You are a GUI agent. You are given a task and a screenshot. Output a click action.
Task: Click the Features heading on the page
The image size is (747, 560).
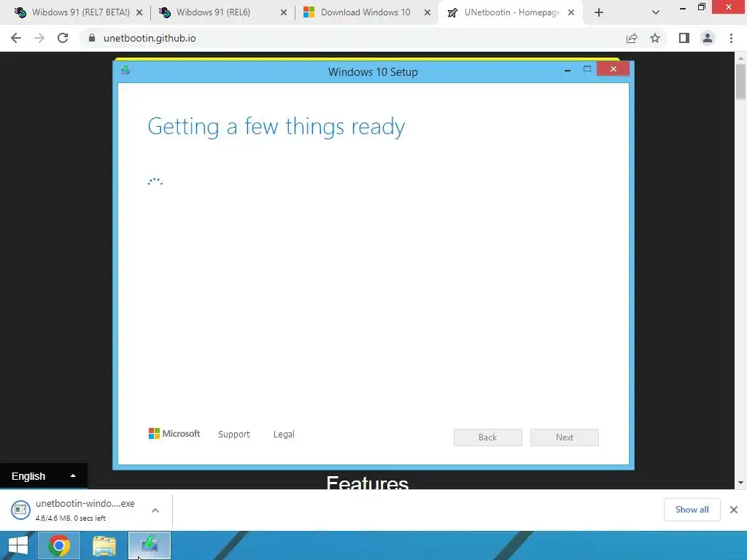(x=368, y=483)
